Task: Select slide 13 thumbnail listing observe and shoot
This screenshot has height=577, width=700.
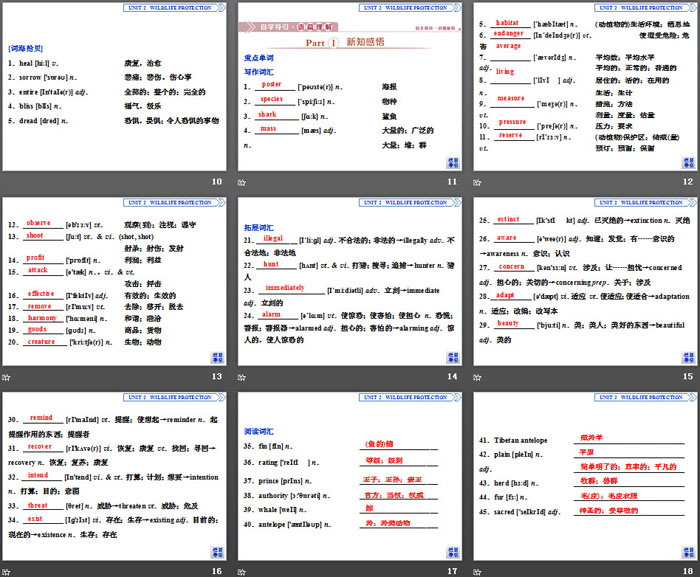Action: click(114, 281)
